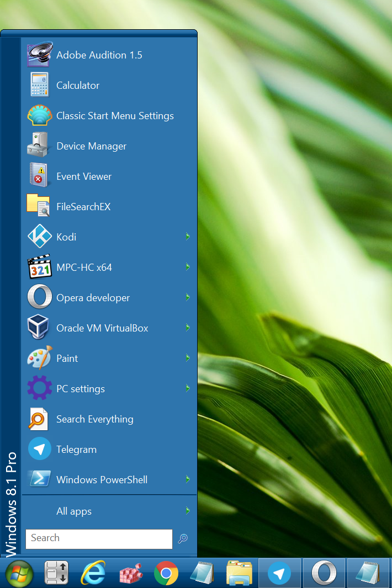
Task: Click the Paint palette icon
Action: click(x=40, y=358)
